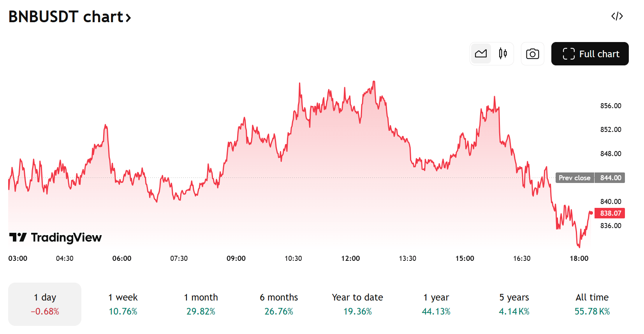The image size is (644, 334).
Task: Select the 1 year range
Action: [436, 304]
